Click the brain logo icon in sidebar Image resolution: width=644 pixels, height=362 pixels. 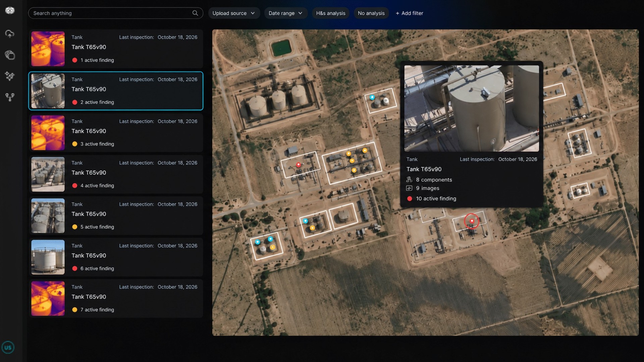10,10
